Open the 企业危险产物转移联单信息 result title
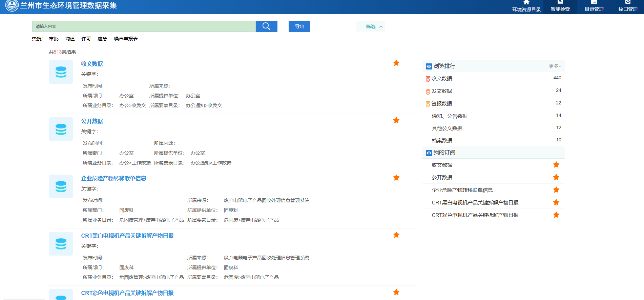The height and width of the screenshot is (300, 644). pos(113,178)
